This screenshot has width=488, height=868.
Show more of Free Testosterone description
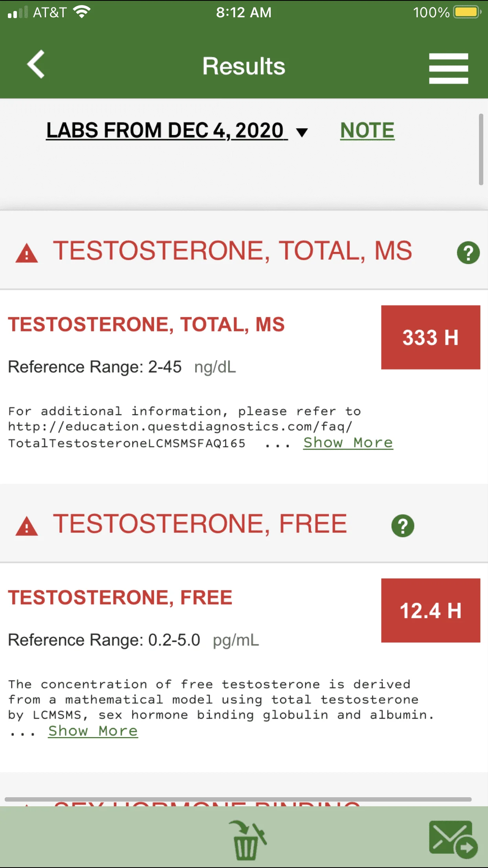pos(93,731)
